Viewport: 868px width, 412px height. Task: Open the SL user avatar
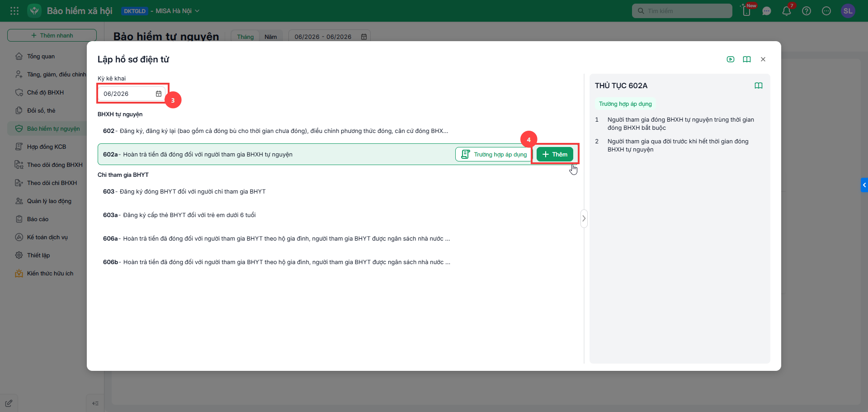click(848, 11)
